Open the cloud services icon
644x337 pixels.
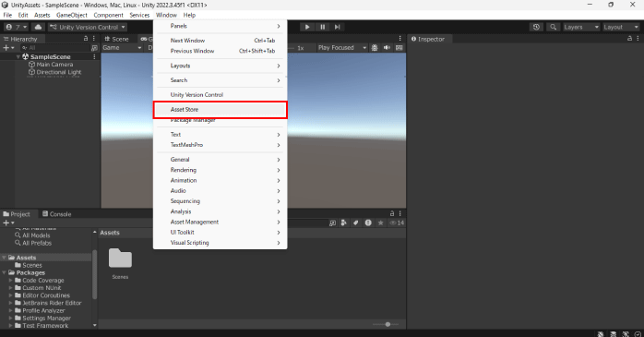38,27
